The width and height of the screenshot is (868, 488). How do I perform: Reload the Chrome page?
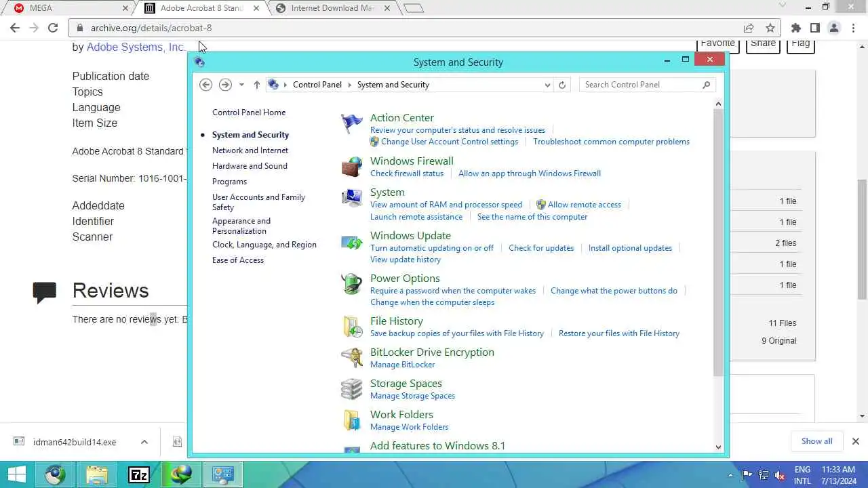pos(53,28)
